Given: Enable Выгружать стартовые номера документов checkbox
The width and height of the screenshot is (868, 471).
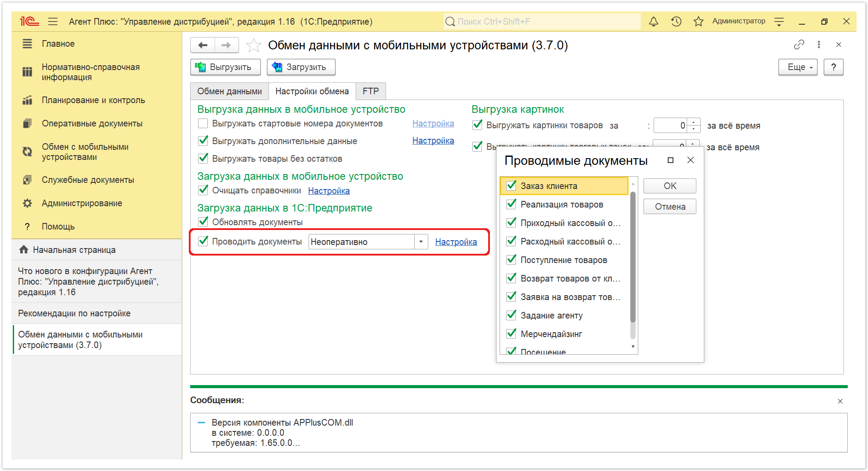Looking at the screenshot, I should click(203, 123).
